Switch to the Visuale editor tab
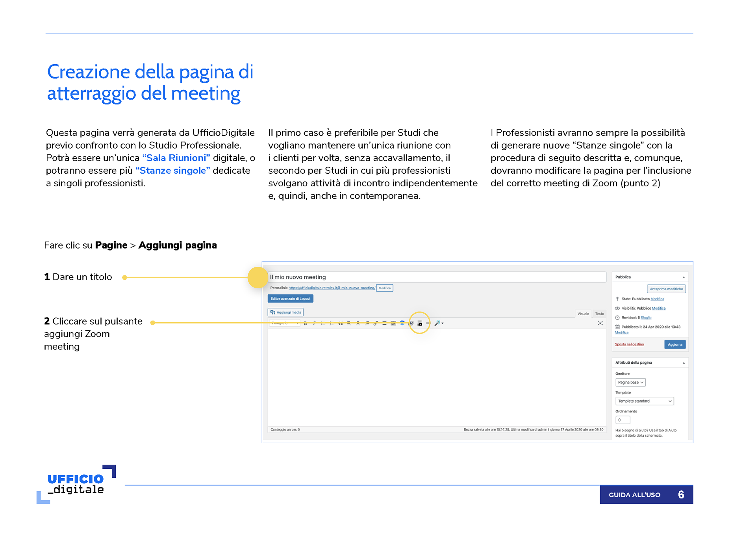The image size is (756, 535). coord(583,314)
